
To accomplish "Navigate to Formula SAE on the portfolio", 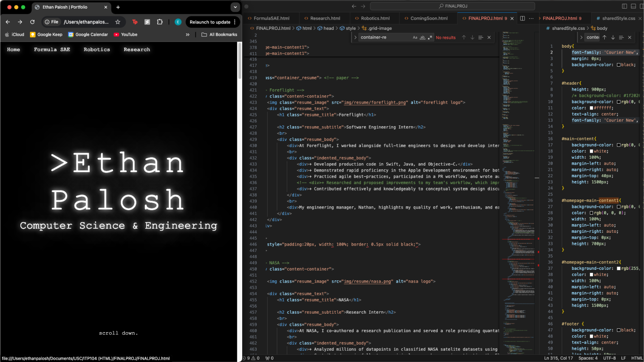I will point(52,50).
